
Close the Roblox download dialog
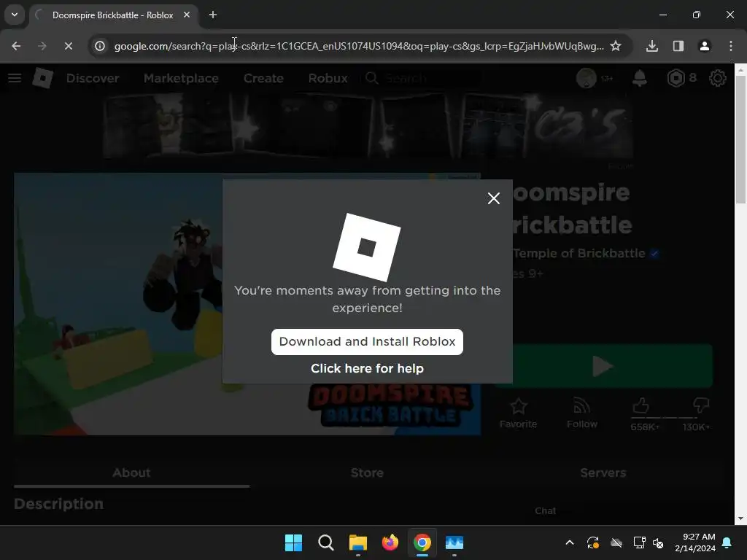click(494, 198)
